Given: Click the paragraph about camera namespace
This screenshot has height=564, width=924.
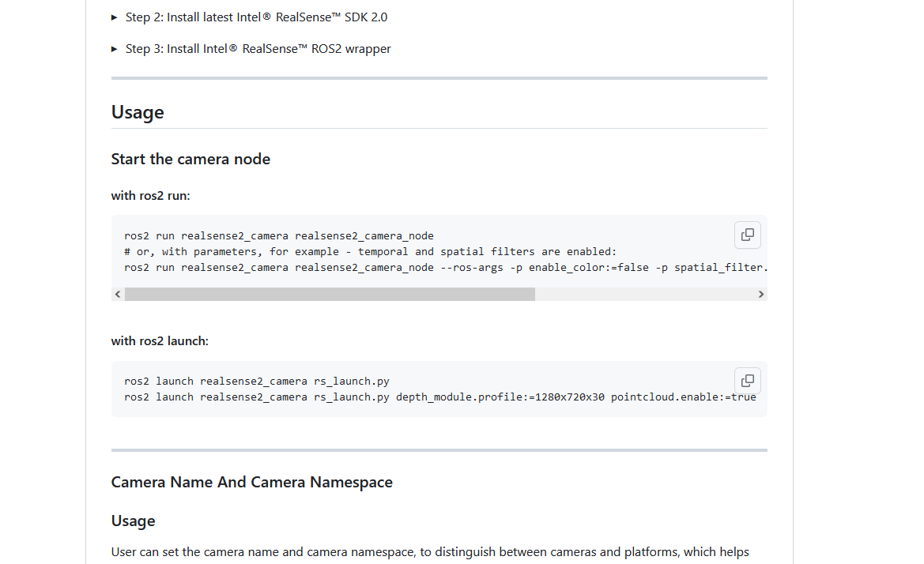Looking at the screenshot, I should (x=430, y=552).
